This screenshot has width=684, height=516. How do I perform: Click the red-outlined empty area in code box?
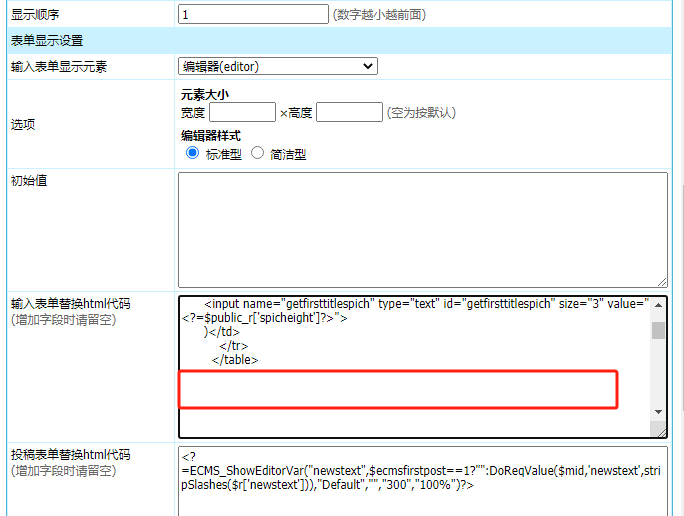tap(398, 389)
